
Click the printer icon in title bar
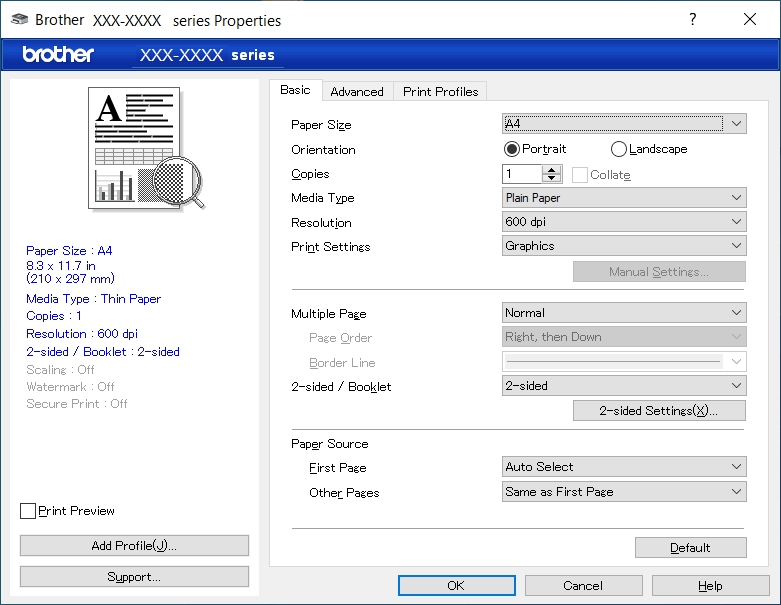tap(19, 19)
